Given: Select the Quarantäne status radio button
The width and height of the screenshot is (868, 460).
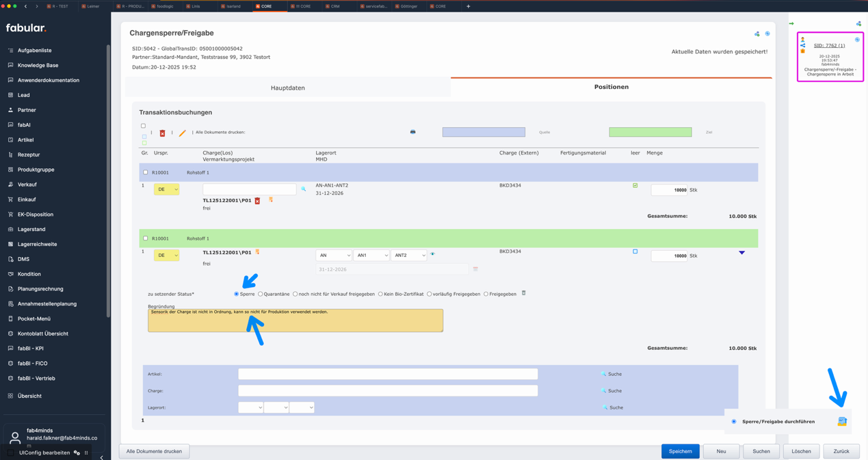Looking at the screenshot, I should pos(261,294).
